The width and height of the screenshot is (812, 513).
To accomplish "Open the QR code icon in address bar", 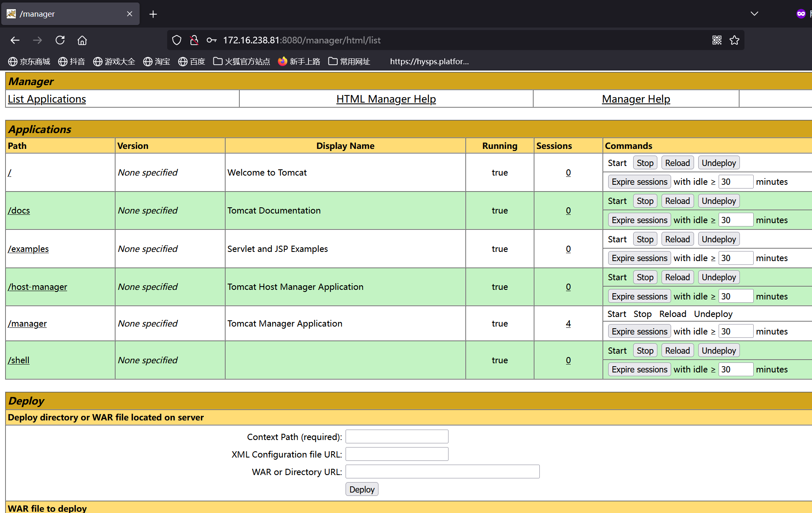I will pyautogui.click(x=717, y=40).
